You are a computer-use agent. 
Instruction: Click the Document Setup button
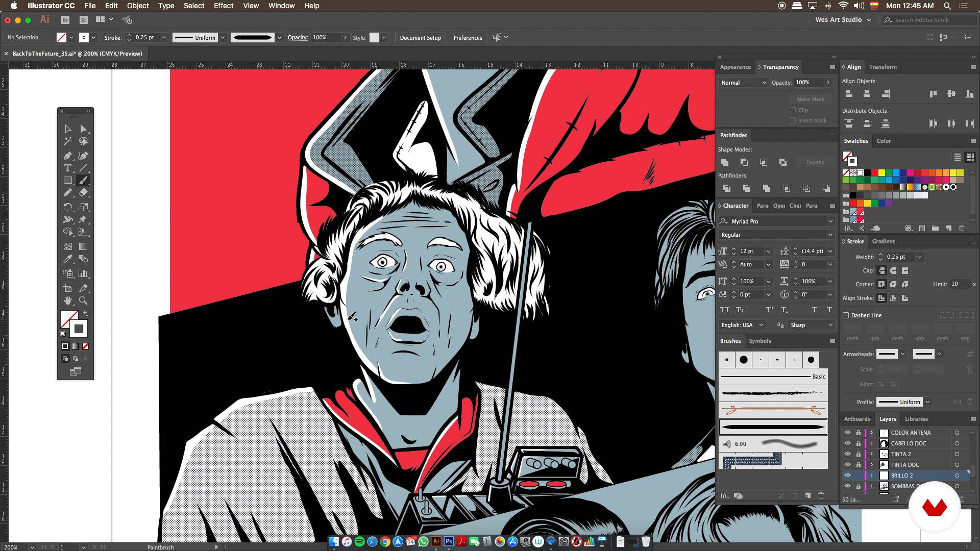[x=420, y=38]
